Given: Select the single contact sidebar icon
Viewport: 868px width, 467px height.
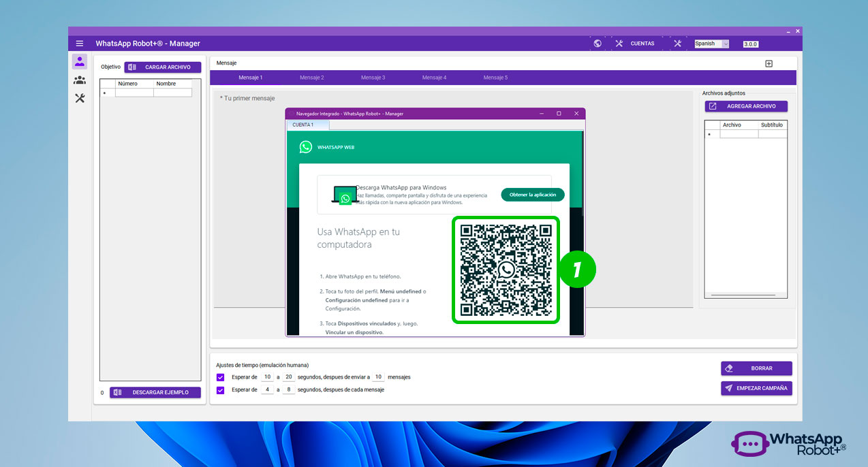Looking at the screenshot, I should pyautogui.click(x=80, y=62).
